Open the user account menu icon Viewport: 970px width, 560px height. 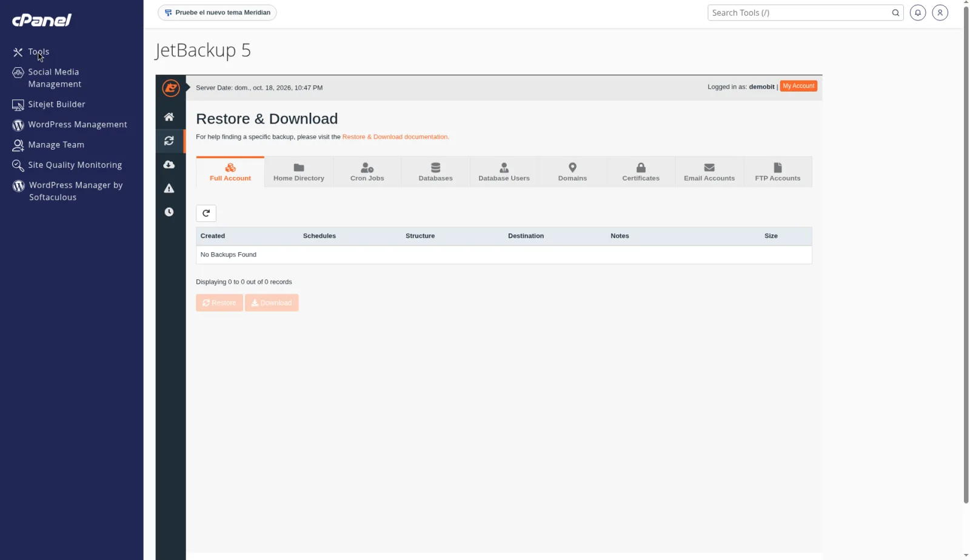click(940, 13)
